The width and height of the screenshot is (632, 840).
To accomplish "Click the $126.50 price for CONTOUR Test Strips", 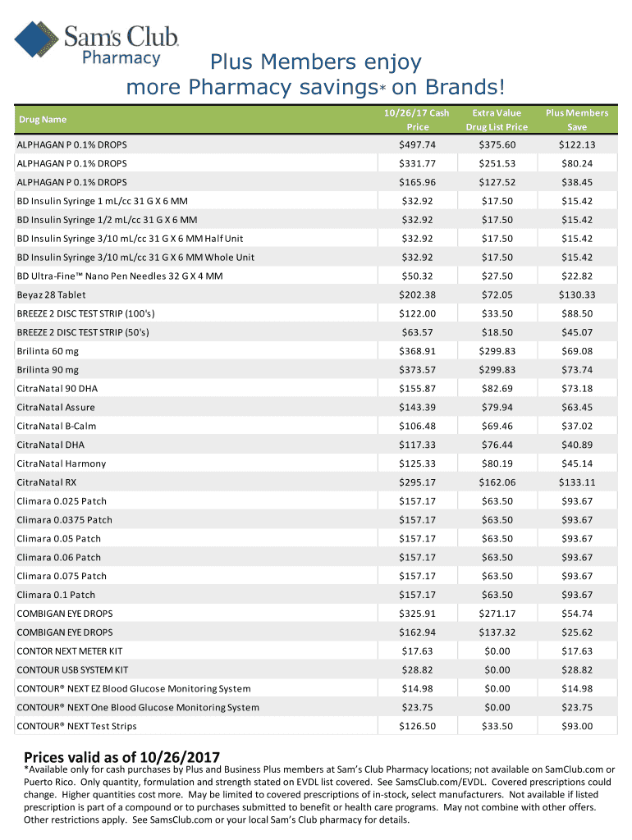I will click(418, 726).
